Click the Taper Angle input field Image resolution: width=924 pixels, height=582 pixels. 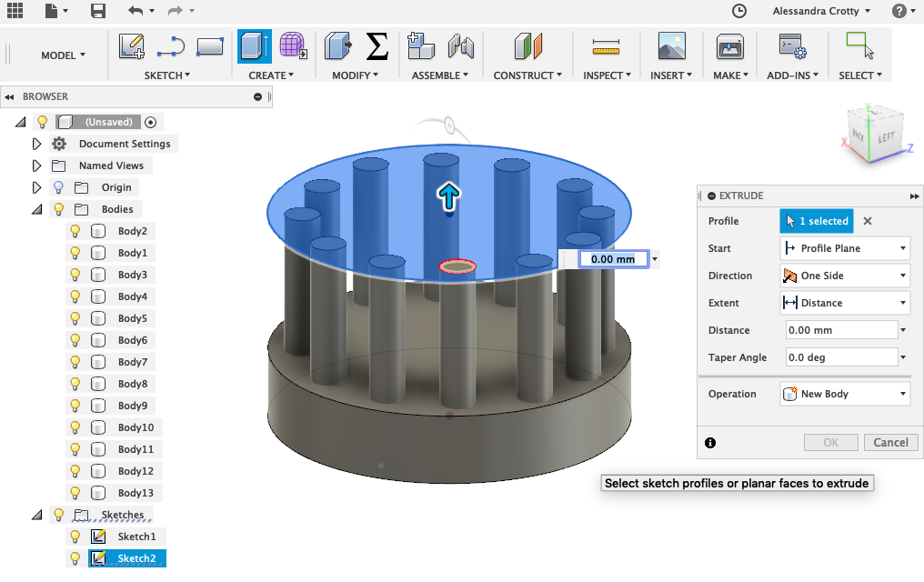[x=841, y=357]
